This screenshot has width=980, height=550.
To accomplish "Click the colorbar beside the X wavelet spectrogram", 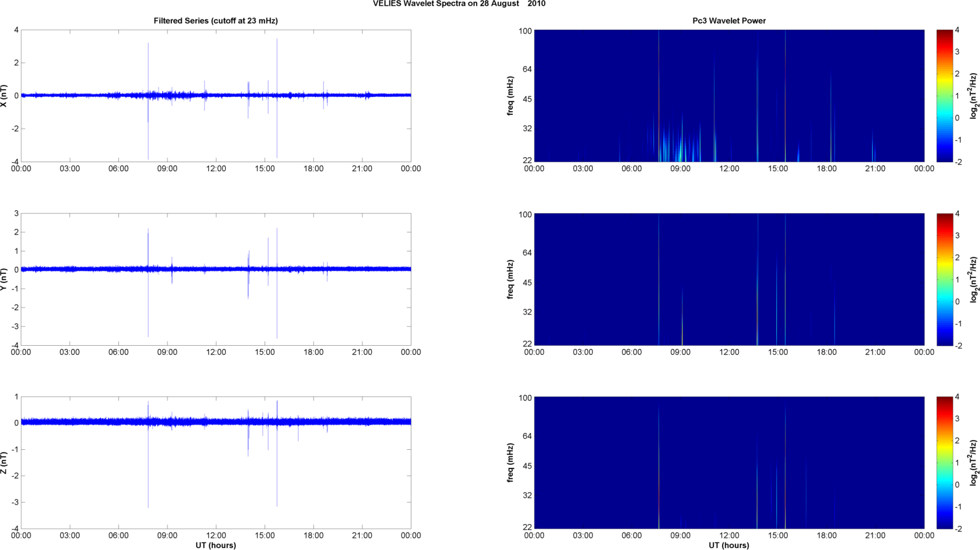I will point(944,96).
